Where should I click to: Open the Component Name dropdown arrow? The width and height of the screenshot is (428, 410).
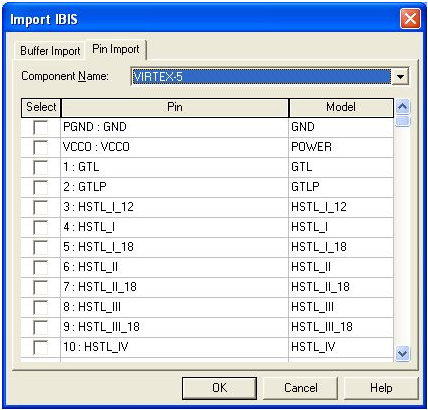coord(400,77)
